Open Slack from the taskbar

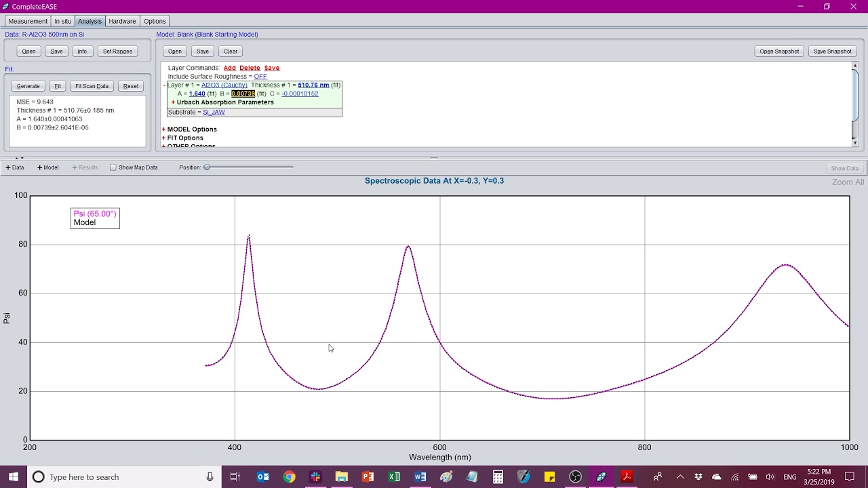(315, 477)
